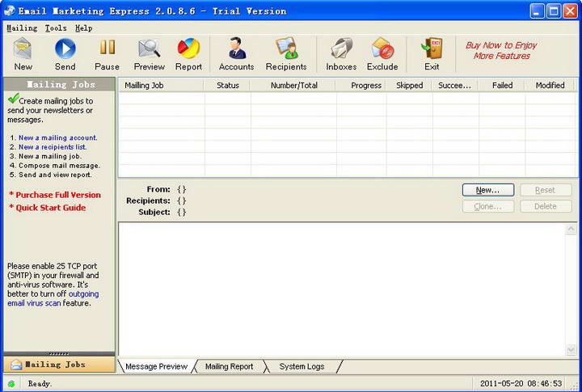Click the Mailing Jobs envelope icon at bottom

pyautogui.click(x=16, y=365)
